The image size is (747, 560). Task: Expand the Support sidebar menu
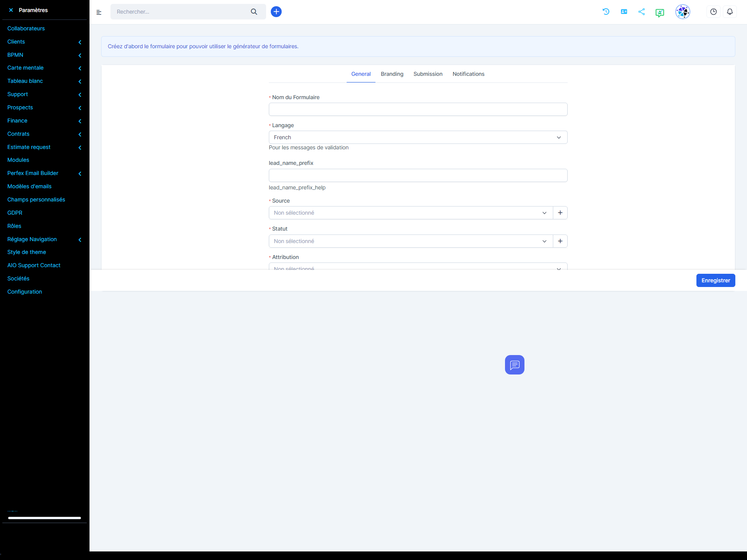click(44, 94)
